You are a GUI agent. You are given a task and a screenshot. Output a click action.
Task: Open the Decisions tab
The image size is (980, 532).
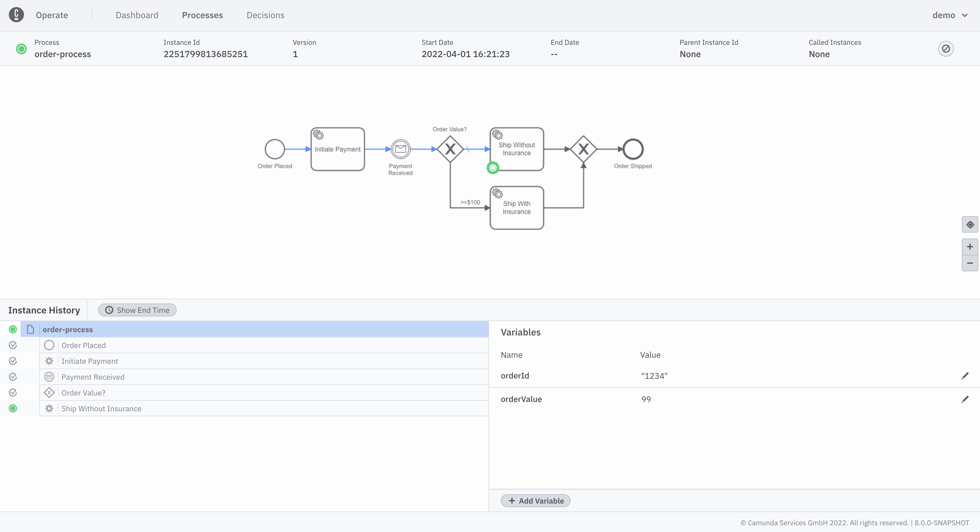265,15
